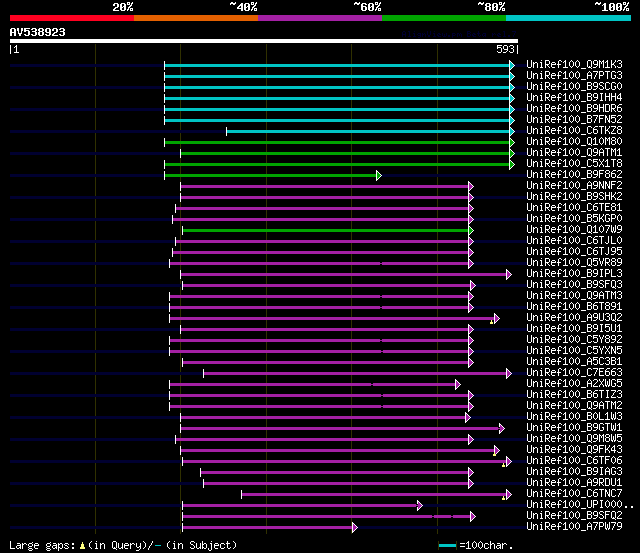640x553 pixels.
Task: Click the cyan =100char. scale bar
Action: click(447, 546)
